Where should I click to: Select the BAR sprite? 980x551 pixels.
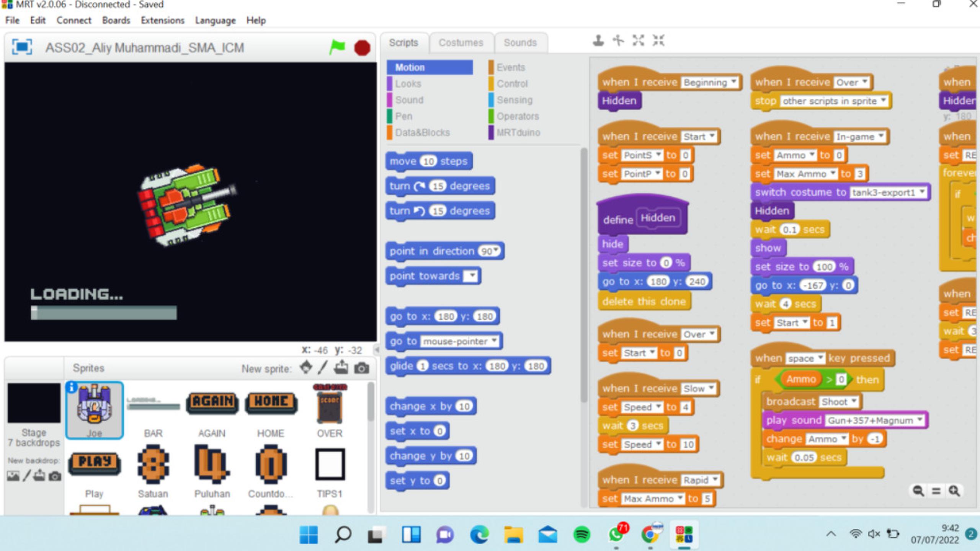(153, 411)
